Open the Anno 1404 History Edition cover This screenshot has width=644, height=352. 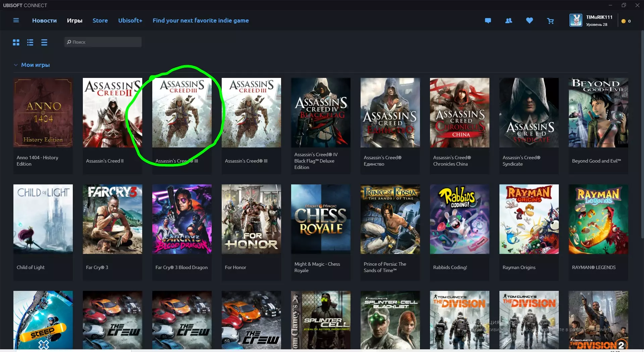point(43,113)
